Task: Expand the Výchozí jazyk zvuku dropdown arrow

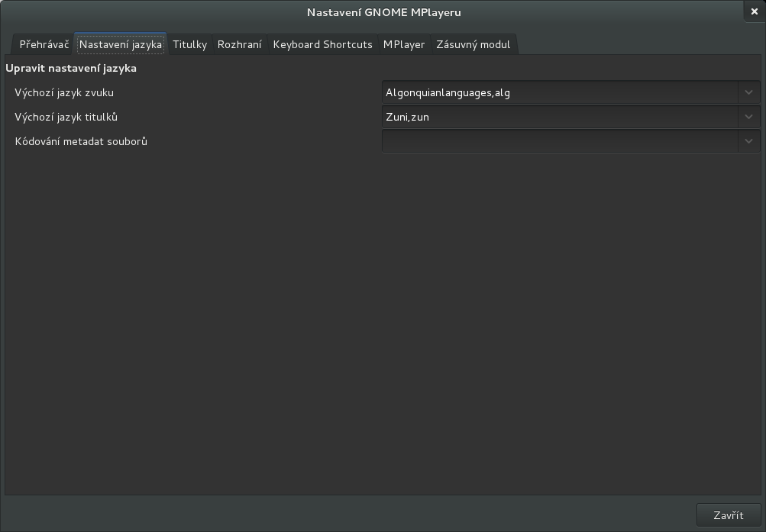Action: (x=748, y=92)
